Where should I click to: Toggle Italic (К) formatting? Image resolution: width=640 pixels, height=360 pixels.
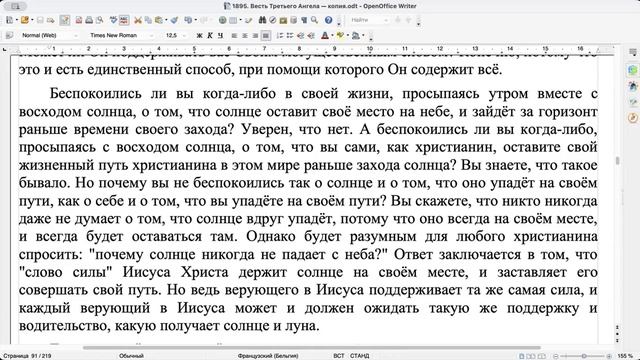[x=210, y=36]
